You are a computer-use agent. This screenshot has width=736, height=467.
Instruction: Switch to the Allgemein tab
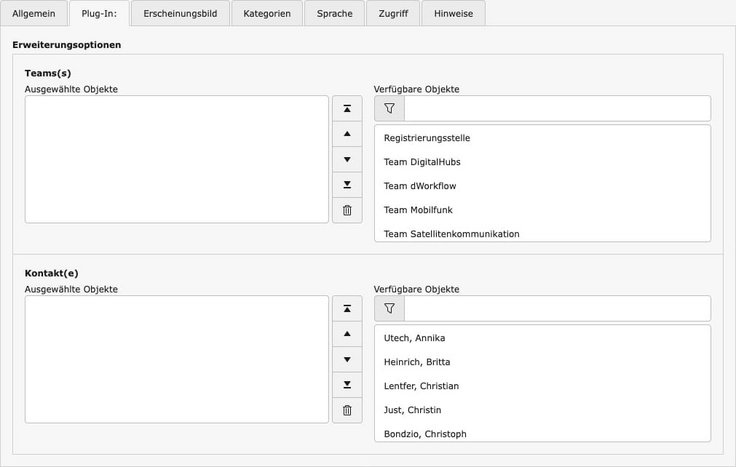(x=34, y=14)
